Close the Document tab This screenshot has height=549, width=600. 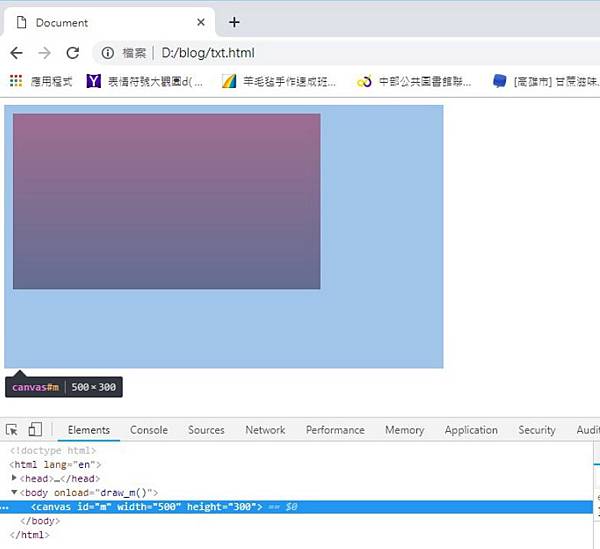201,22
